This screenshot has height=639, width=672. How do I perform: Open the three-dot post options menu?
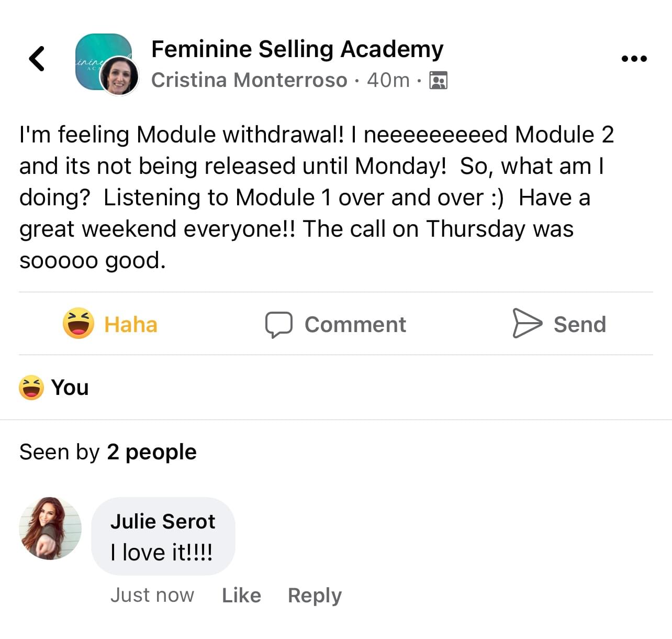tap(634, 59)
